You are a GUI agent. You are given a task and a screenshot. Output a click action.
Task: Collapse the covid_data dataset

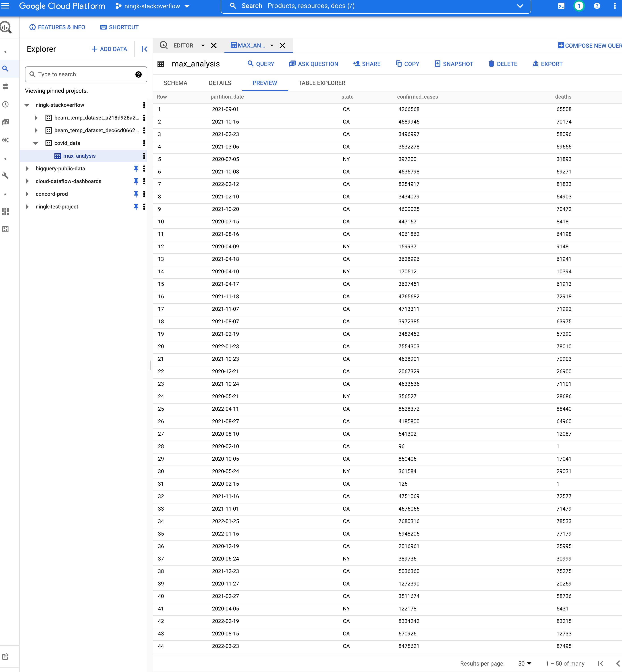[36, 143]
